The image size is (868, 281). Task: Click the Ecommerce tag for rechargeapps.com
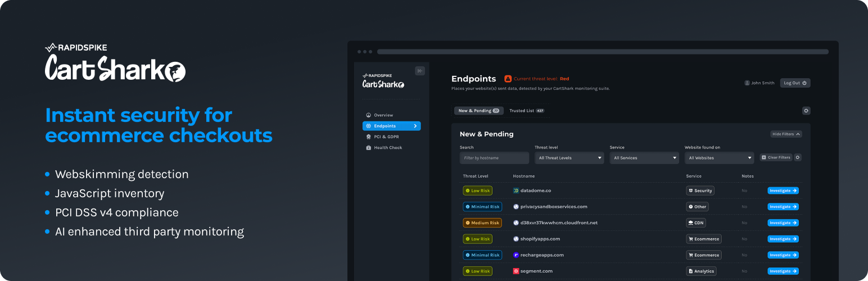pos(704,255)
